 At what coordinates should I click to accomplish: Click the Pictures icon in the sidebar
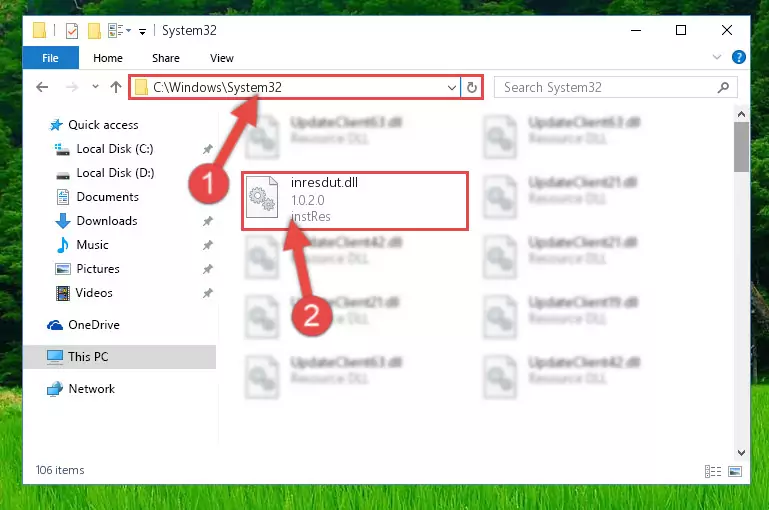(63, 269)
